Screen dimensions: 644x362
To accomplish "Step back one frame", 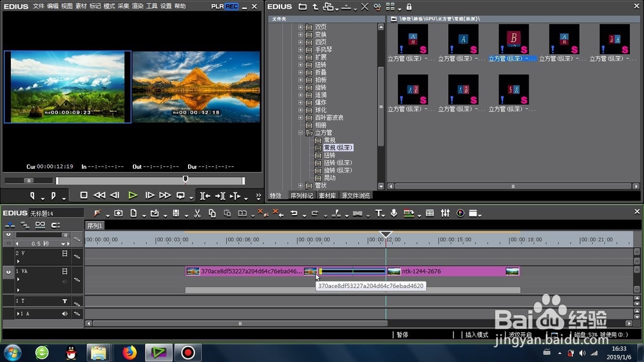I will tap(115, 195).
